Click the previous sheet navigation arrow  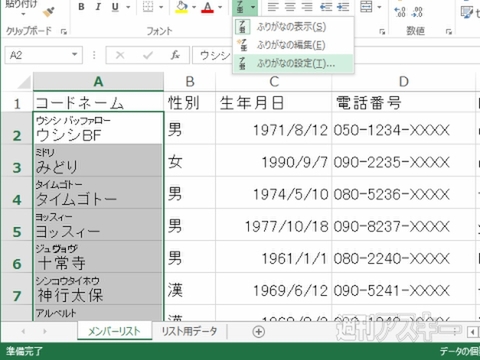click(x=23, y=332)
